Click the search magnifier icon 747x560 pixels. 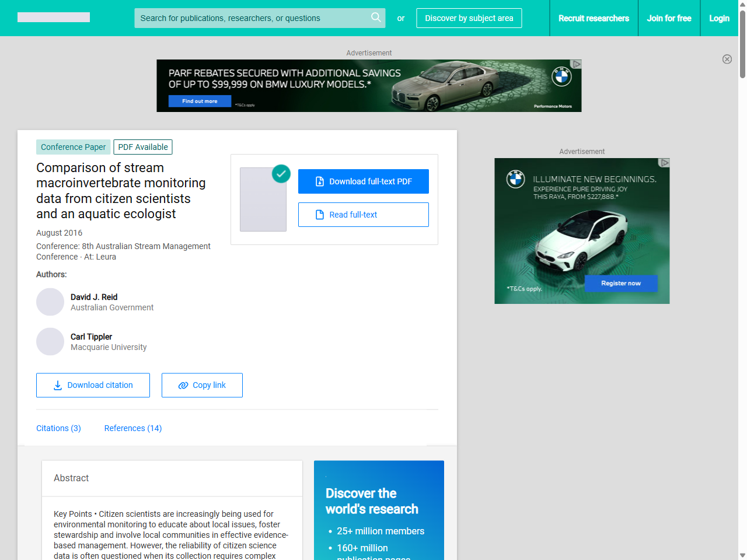point(376,17)
